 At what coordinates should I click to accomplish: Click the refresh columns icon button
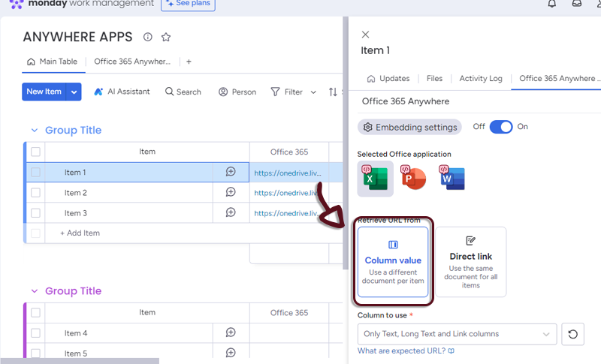click(572, 334)
